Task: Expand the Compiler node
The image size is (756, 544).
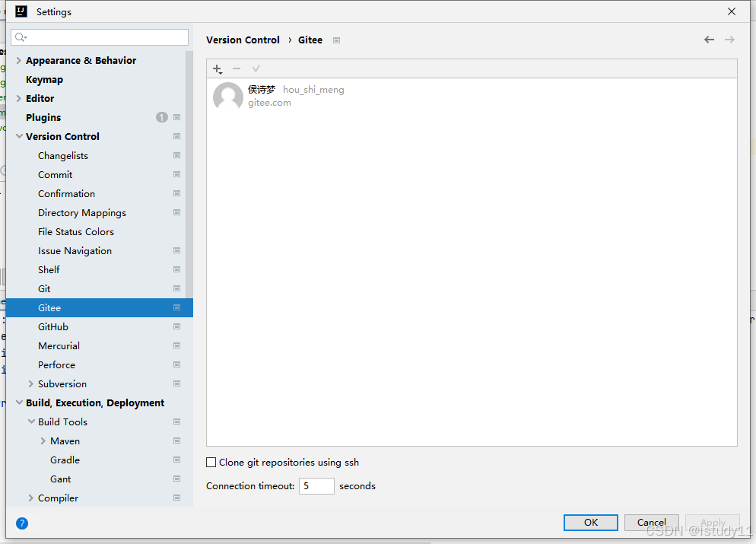Action: (x=31, y=498)
